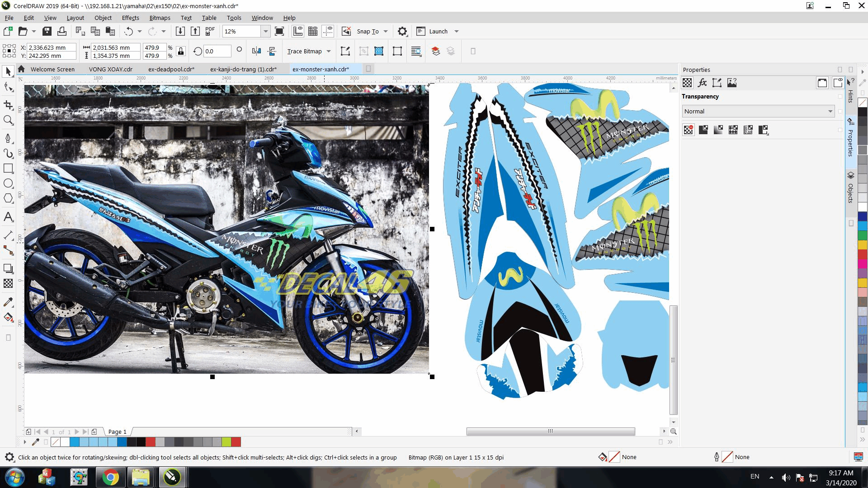Toggle no transparency button in Properties

[x=688, y=130]
